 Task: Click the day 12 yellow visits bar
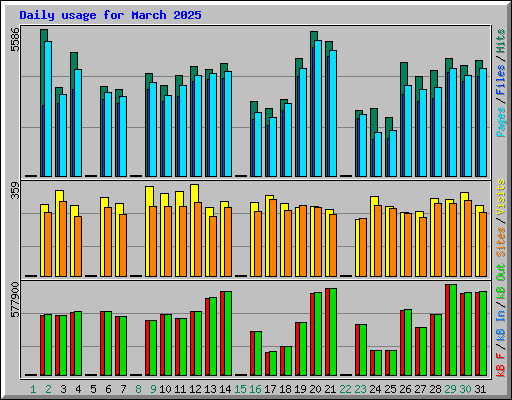194,230
